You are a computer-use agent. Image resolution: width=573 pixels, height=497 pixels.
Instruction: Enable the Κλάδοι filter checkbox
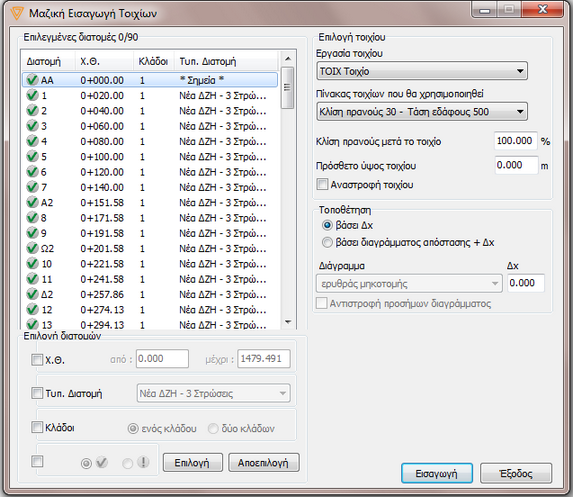(x=37, y=427)
